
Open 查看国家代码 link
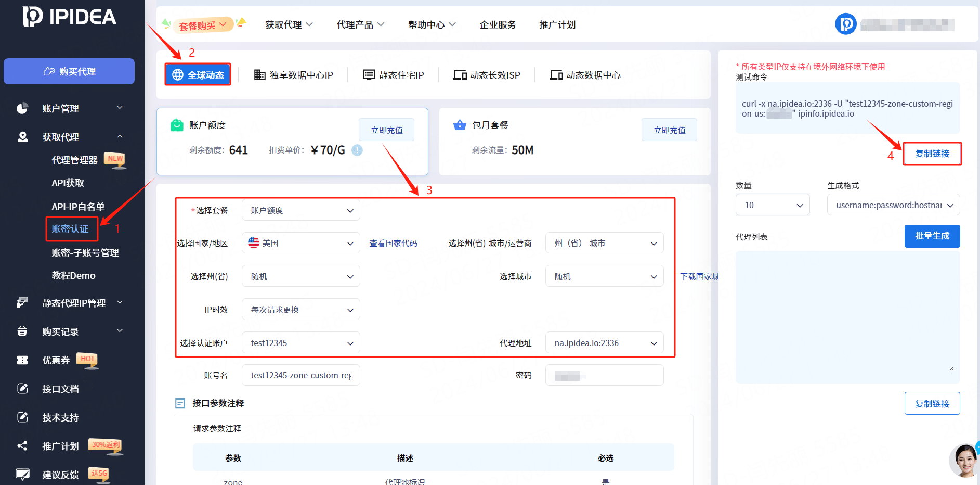coord(394,243)
